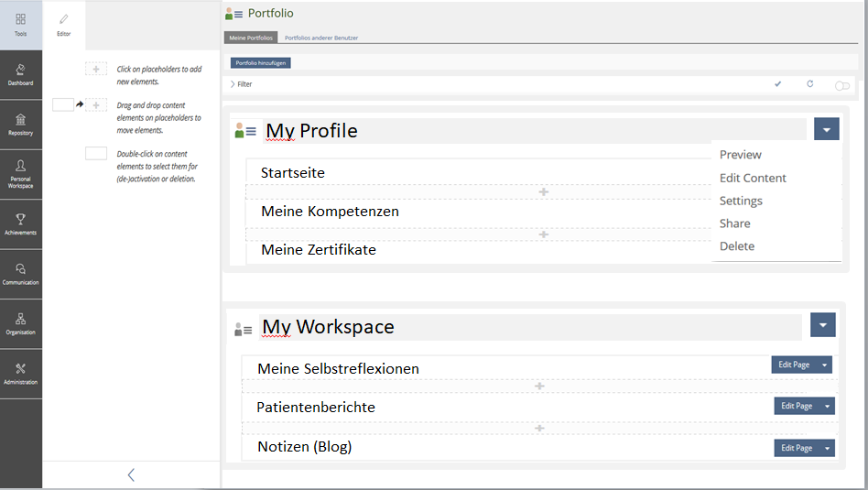Click the checkmark in Filter bar
The width and height of the screenshot is (868, 490).
tap(778, 84)
